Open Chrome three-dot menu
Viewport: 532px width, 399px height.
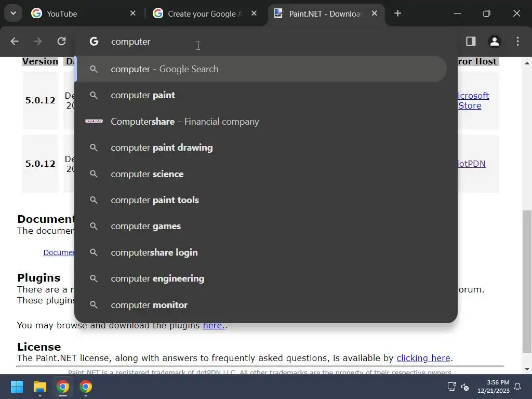coord(517,42)
